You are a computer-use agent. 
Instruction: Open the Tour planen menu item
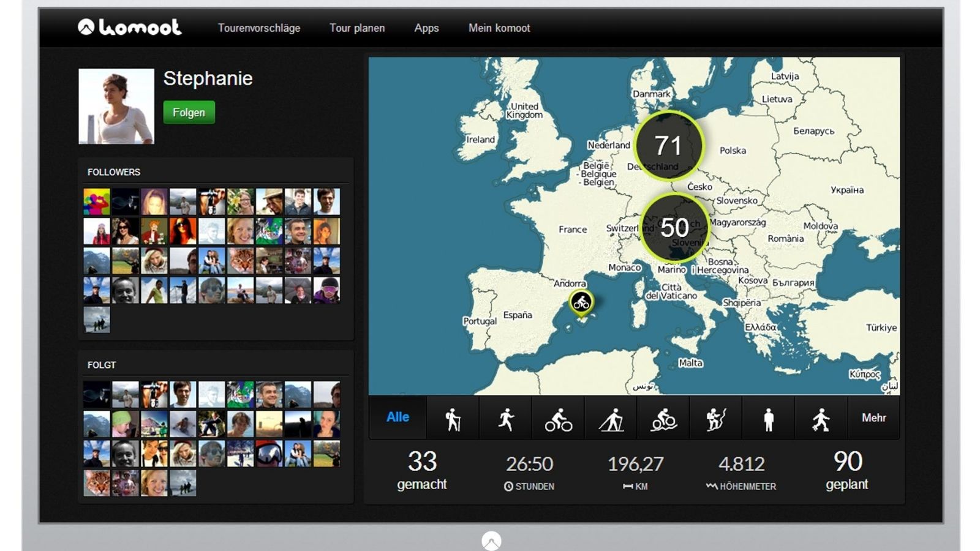click(357, 28)
